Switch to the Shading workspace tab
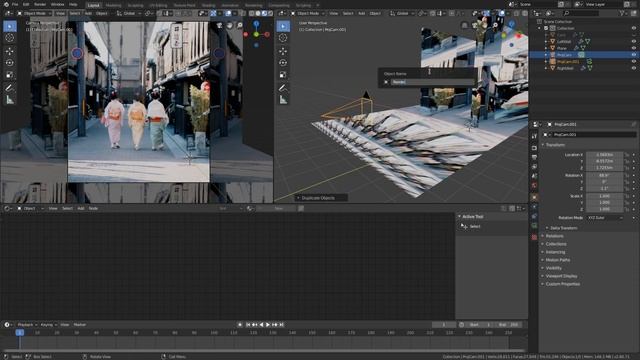Image resolution: width=640 pixels, height=360 pixels. [x=208, y=5]
